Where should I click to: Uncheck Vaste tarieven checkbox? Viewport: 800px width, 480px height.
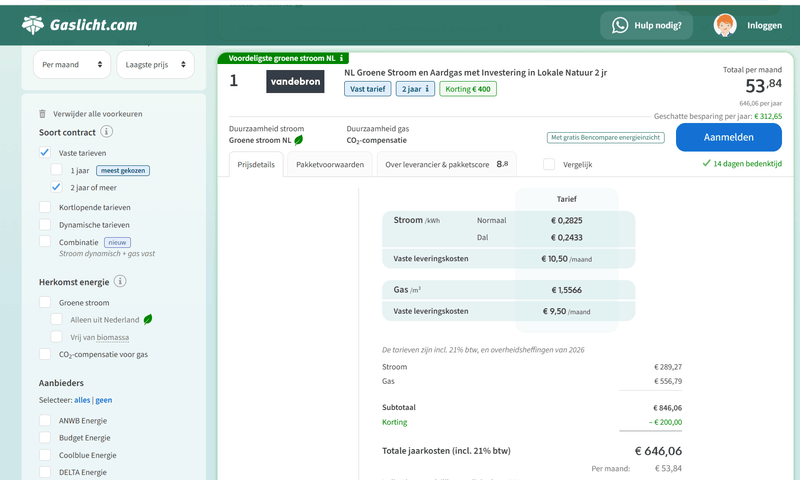tap(45, 153)
